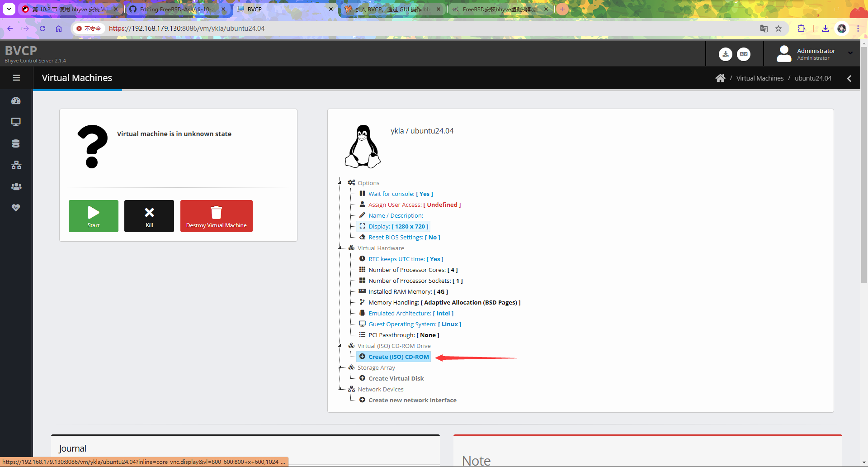
Task: Click Create new network interface
Action: [412, 400]
